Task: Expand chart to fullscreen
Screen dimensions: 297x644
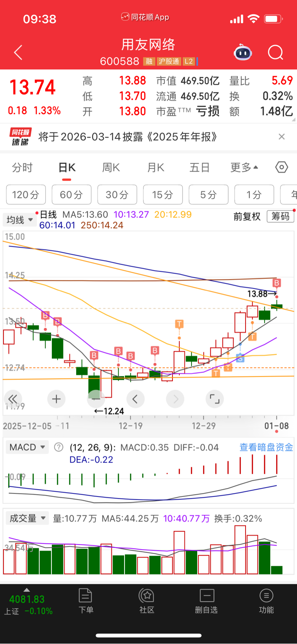Action: pyautogui.click(x=215, y=399)
